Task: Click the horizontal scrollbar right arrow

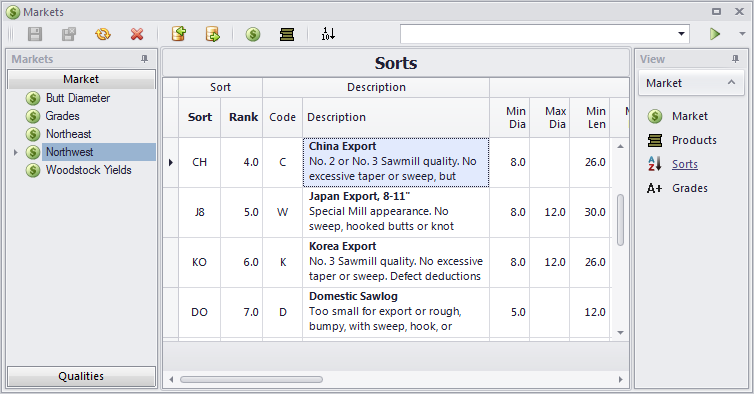Action: click(620, 380)
